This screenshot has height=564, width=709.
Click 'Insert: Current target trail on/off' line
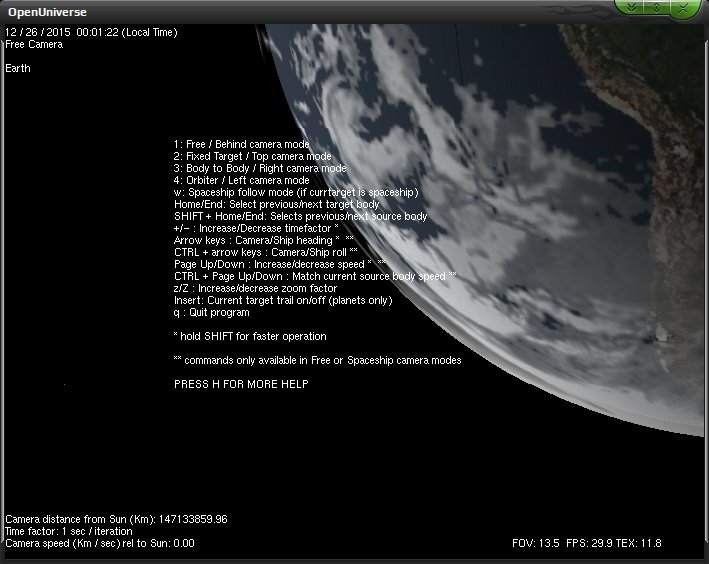point(283,300)
